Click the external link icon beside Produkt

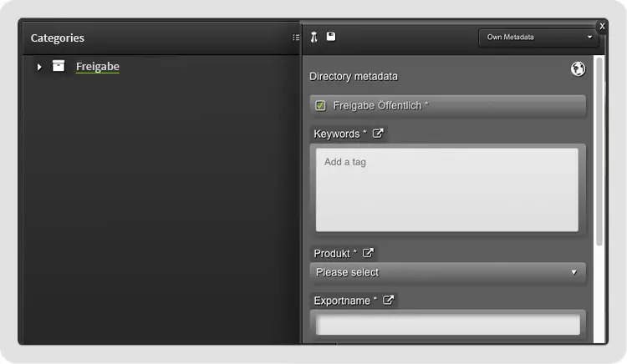368,253
